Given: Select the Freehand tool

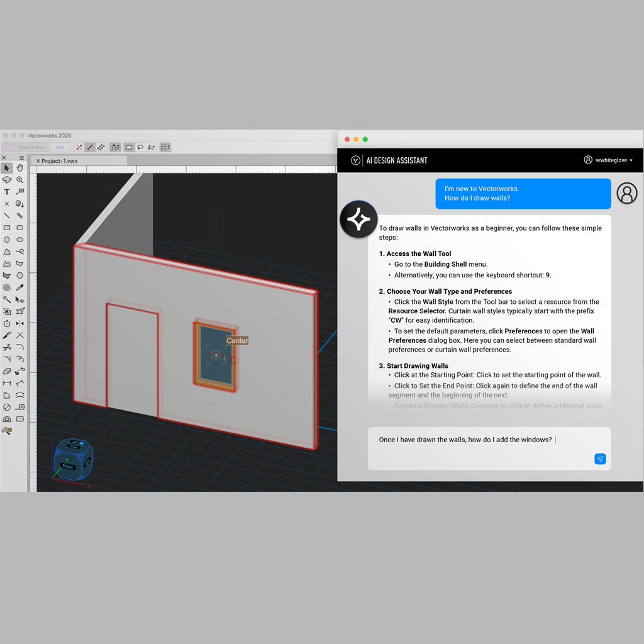Looking at the screenshot, I should click(19, 252).
